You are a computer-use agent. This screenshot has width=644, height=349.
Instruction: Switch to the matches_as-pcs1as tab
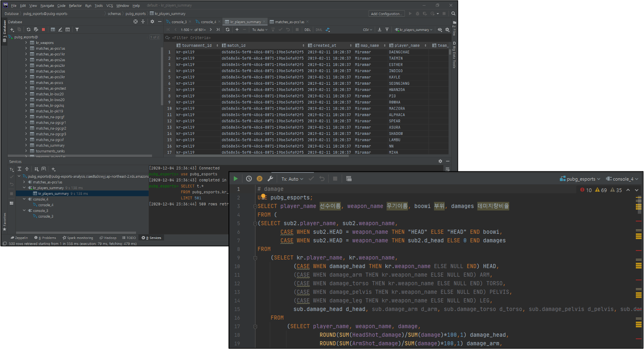click(x=290, y=22)
